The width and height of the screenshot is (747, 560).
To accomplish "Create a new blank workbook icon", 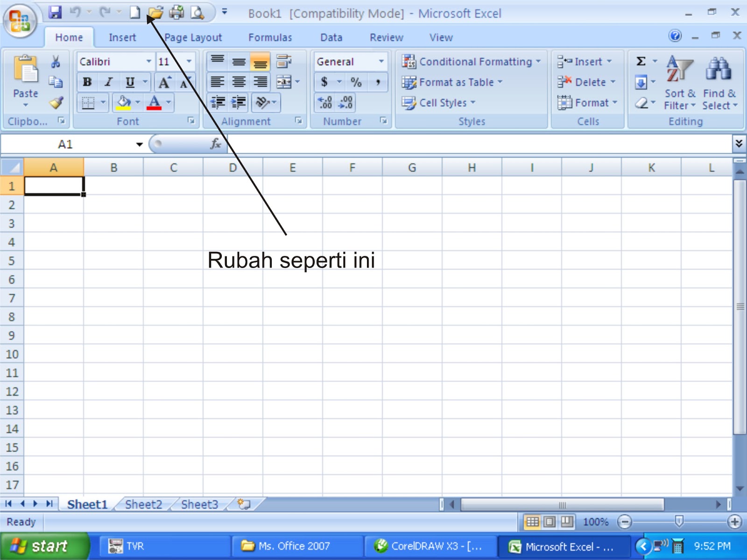I will coord(135,13).
